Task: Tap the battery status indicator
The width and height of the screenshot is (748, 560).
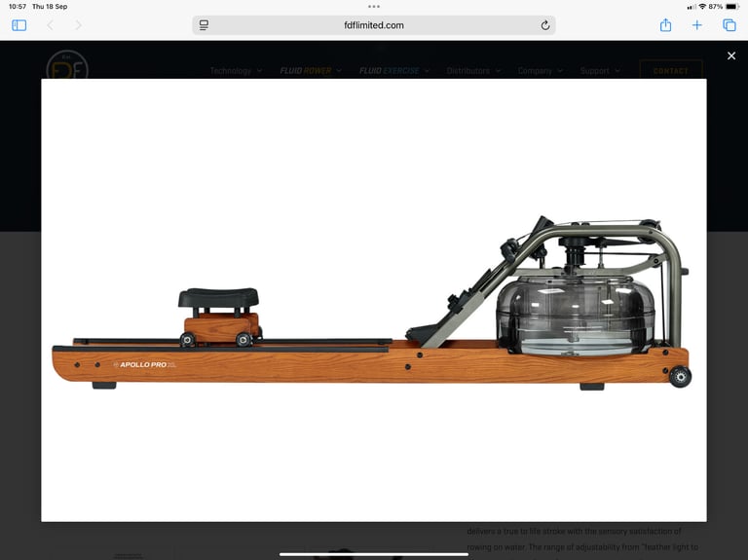Action: 732,7
